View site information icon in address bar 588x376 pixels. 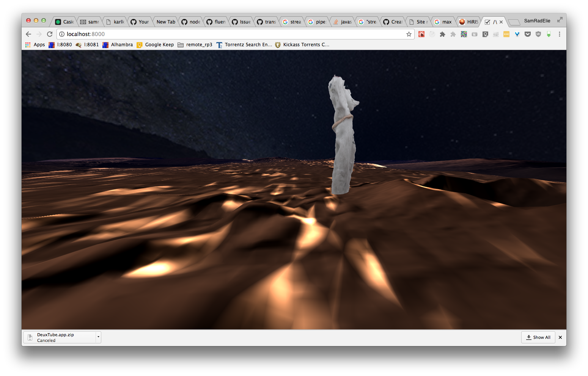coord(62,34)
